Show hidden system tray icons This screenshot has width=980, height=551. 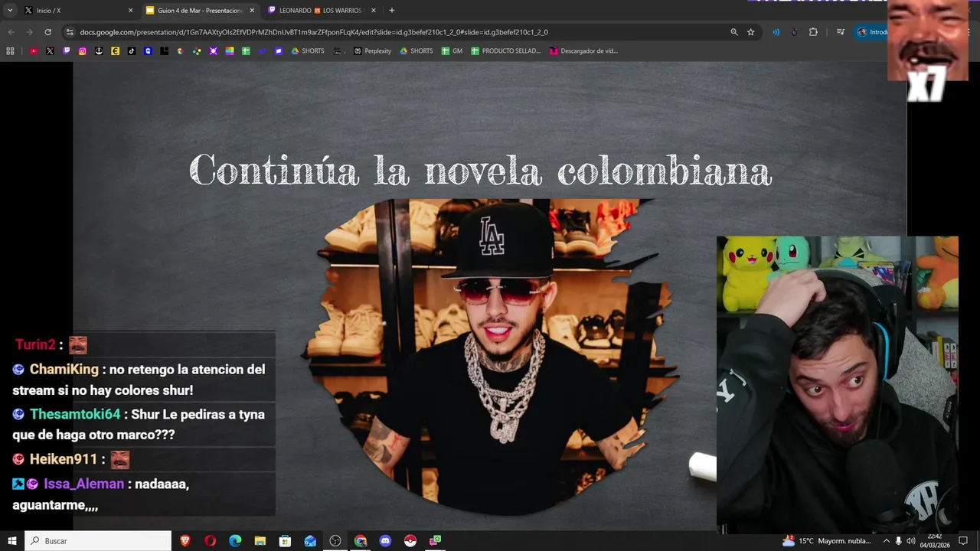click(x=886, y=541)
